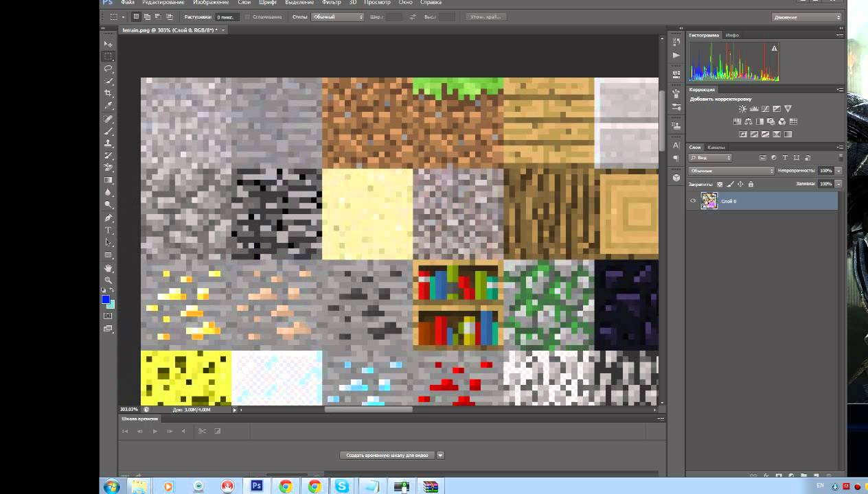Viewport: 868px width, 494px height.
Task: Choose New Selection mode in options bar
Action: (x=136, y=16)
